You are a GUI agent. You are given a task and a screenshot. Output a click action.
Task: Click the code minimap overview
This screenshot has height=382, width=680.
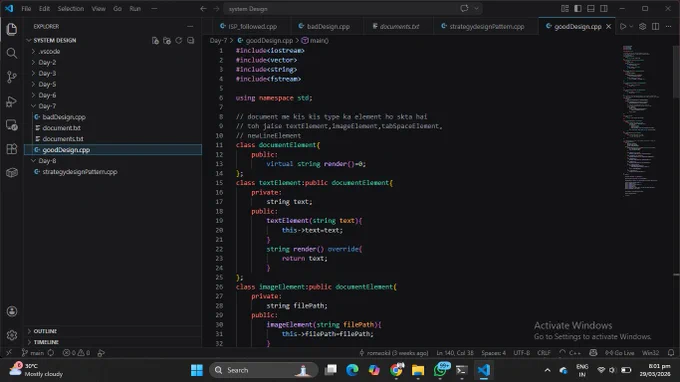(x=646, y=120)
